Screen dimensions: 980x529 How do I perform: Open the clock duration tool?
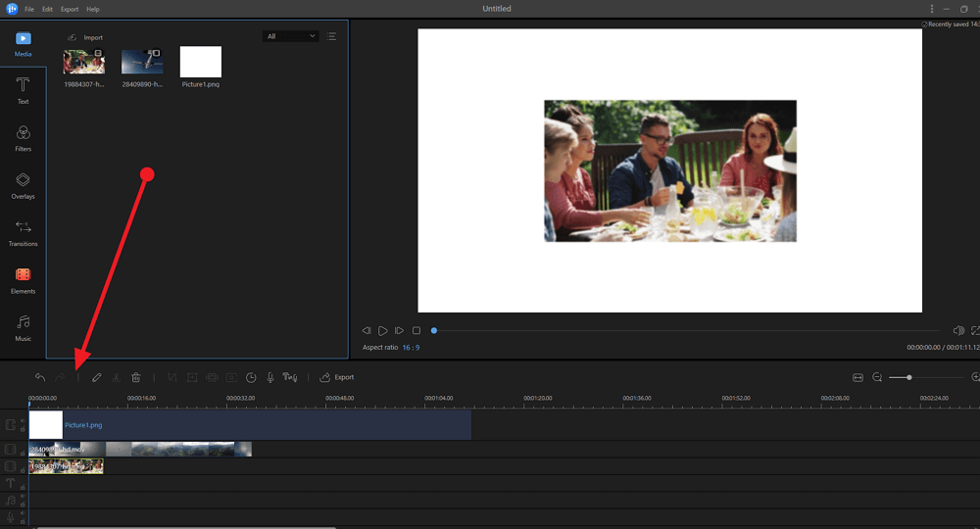(251, 377)
